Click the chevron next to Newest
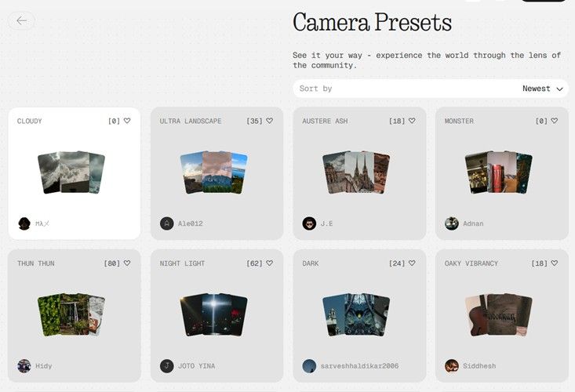Image resolution: width=575 pixels, height=392 pixels. click(559, 89)
